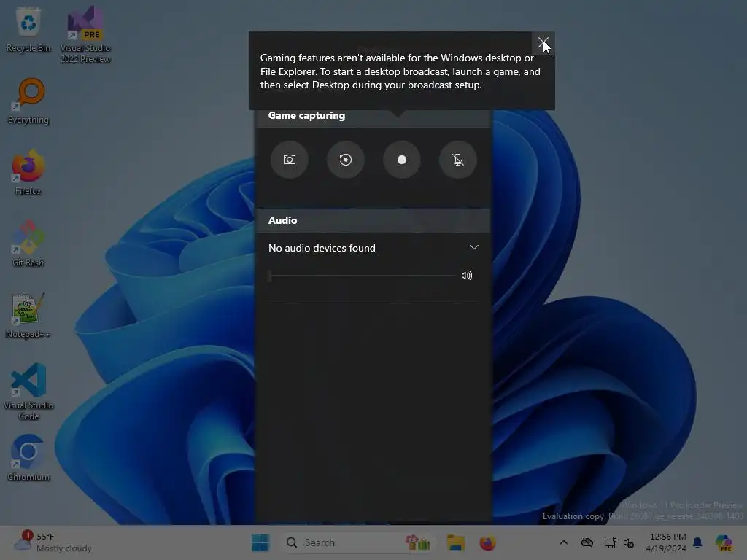
Task: Open the Recycle Bin desktop icon
Action: [x=28, y=29]
